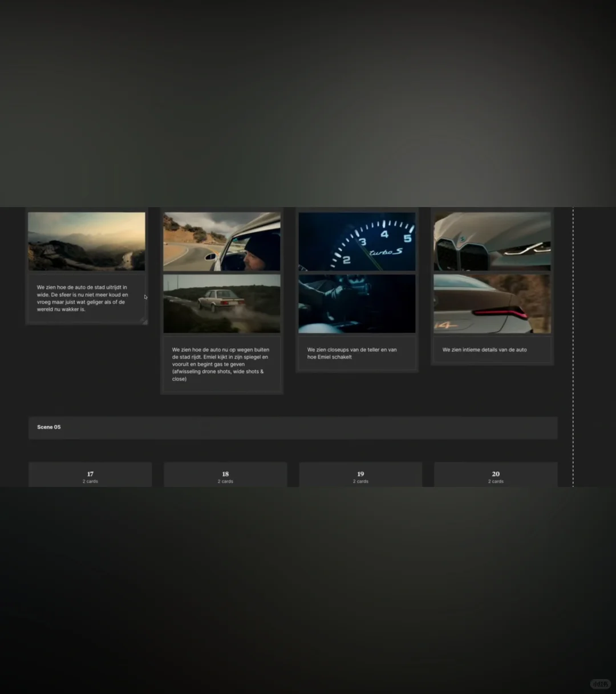Open column 17 header
616x694 pixels.
click(x=90, y=475)
